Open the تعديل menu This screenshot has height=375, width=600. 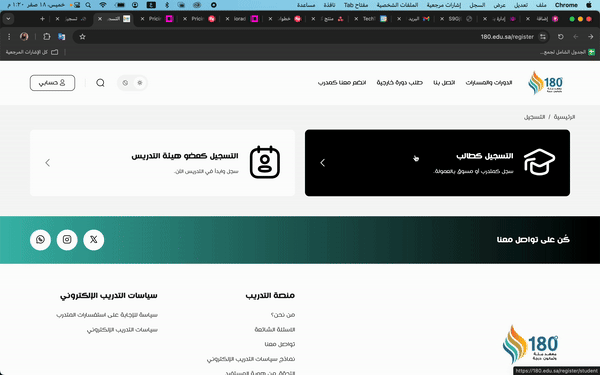click(520, 5)
